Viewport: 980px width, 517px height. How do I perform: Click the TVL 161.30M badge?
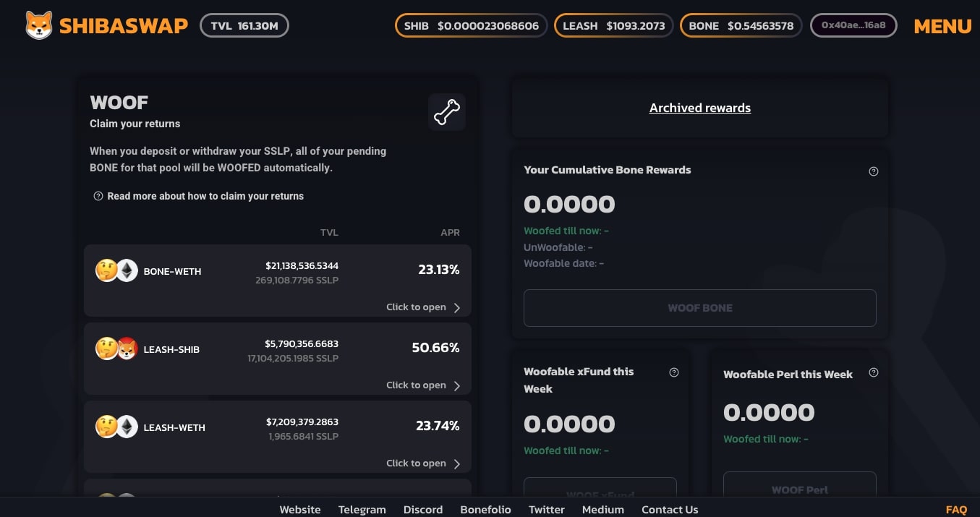pyautogui.click(x=244, y=26)
